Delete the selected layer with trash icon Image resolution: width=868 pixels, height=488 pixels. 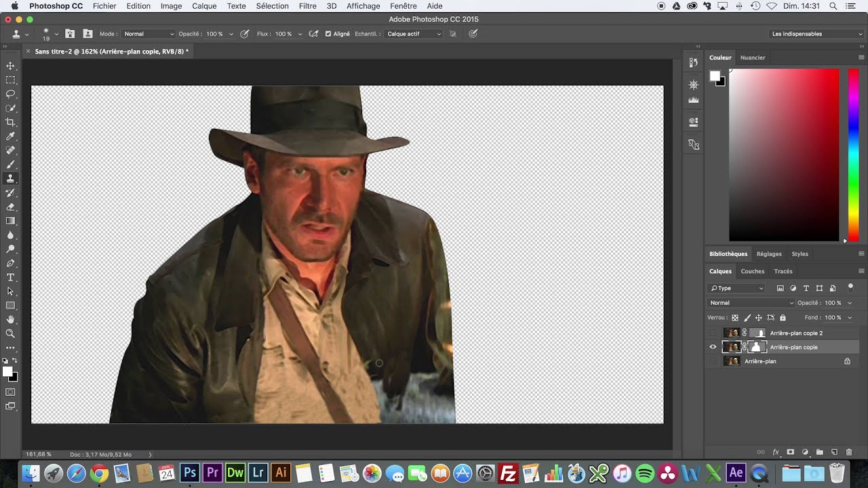pos(849,452)
